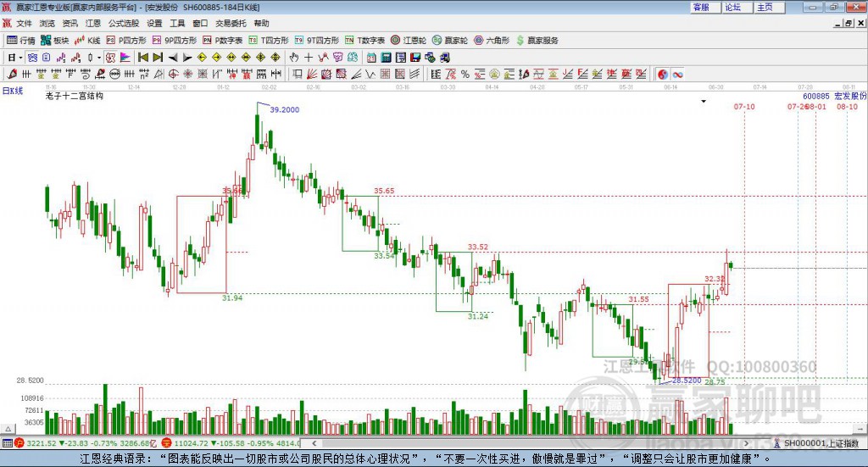The image size is (868, 467).
Task: Open the 交易委托 menu
Action: pos(231,23)
